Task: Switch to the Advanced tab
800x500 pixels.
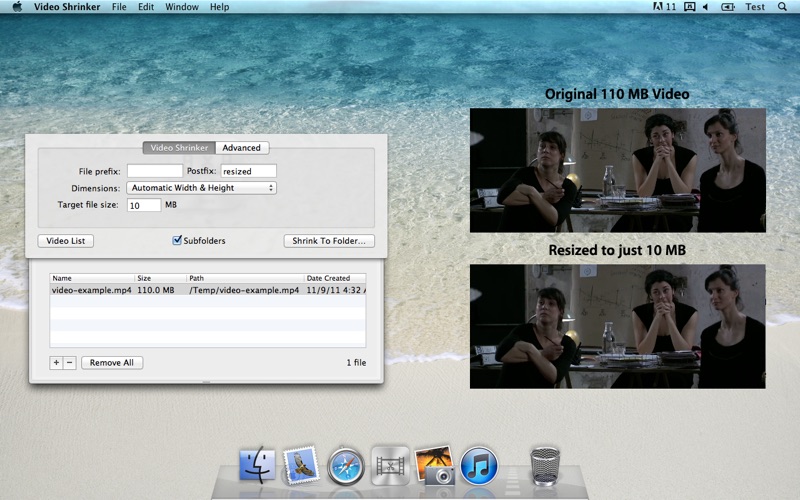Action: [241, 147]
